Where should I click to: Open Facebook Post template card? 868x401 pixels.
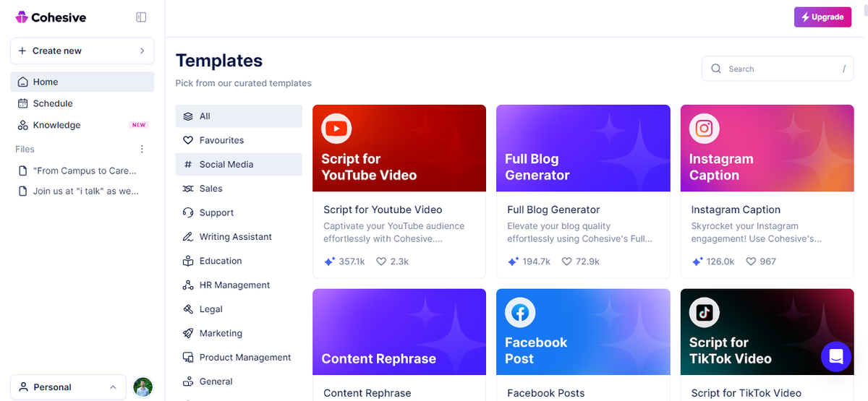pyautogui.click(x=583, y=345)
